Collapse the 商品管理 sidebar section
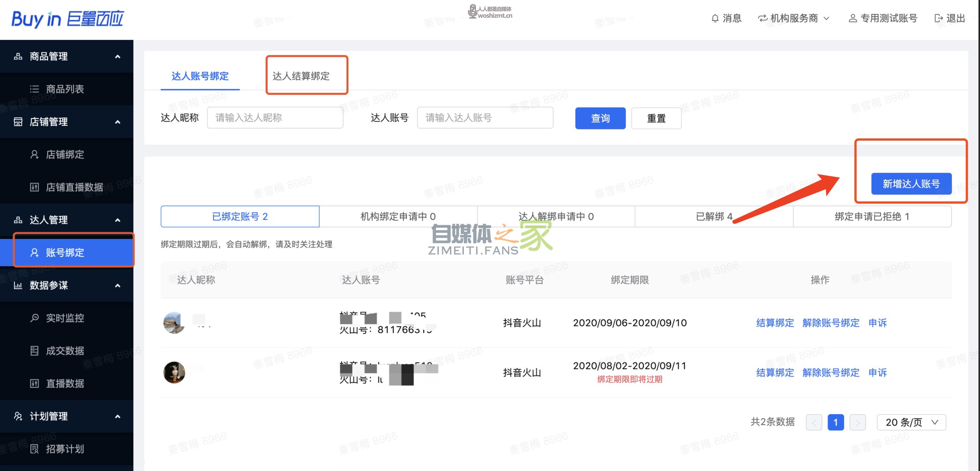This screenshot has height=471, width=980. pyautogui.click(x=118, y=57)
